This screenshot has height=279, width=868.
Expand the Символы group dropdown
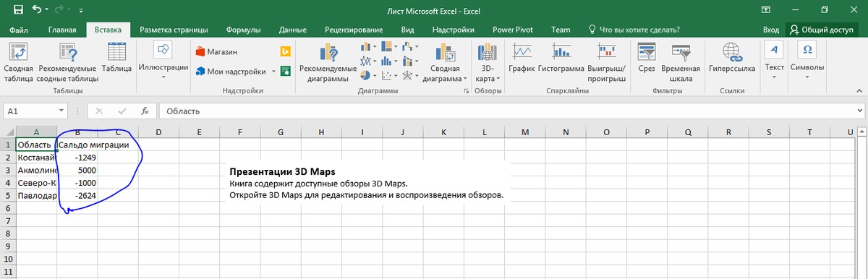tap(807, 61)
